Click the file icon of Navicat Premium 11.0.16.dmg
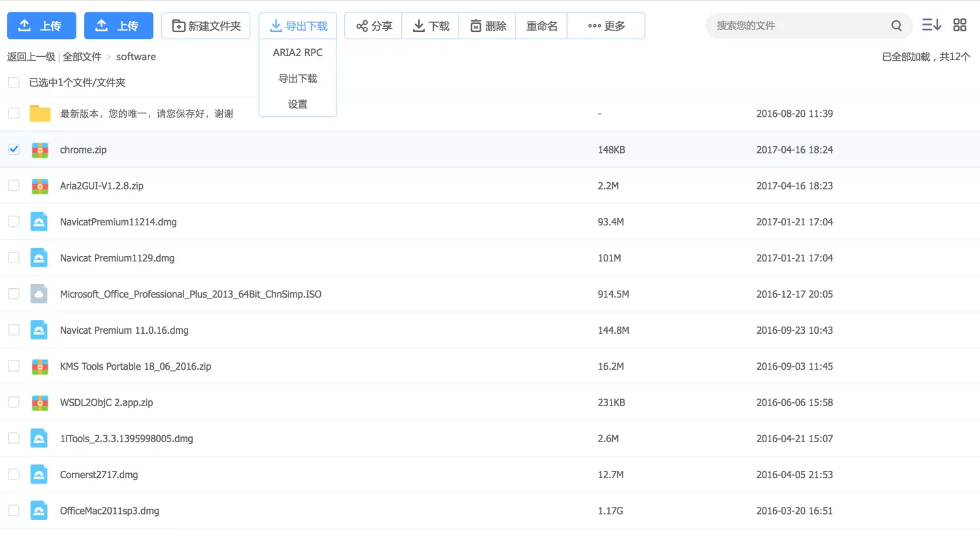980x548 pixels. coord(39,330)
